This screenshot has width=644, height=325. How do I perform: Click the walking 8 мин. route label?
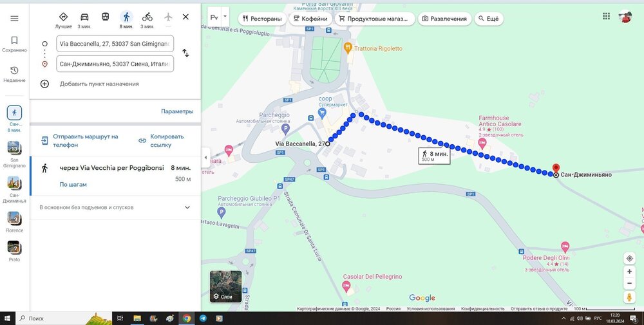click(x=435, y=156)
